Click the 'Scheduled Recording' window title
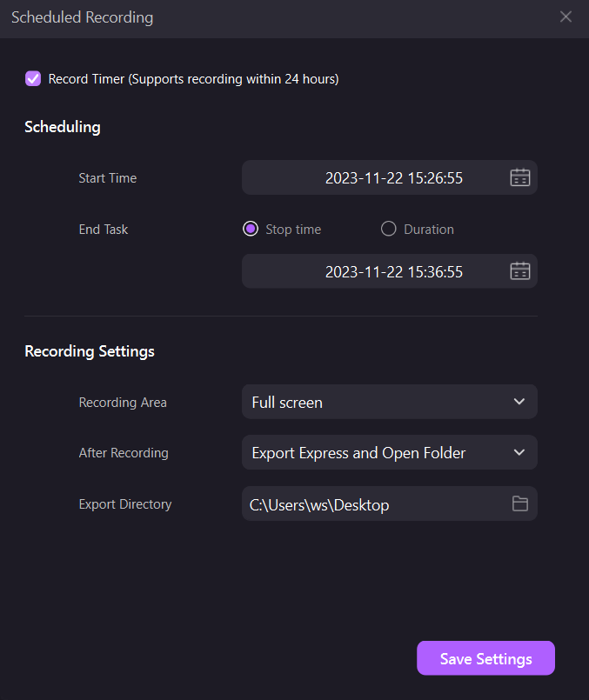Image resolution: width=589 pixels, height=700 pixels. coord(82,17)
